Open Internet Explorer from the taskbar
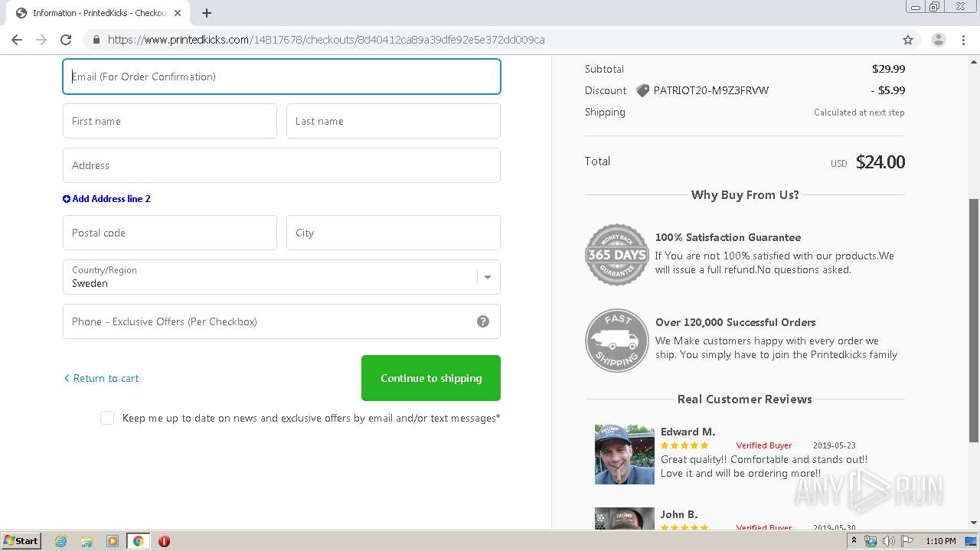The image size is (980, 551). (60, 541)
